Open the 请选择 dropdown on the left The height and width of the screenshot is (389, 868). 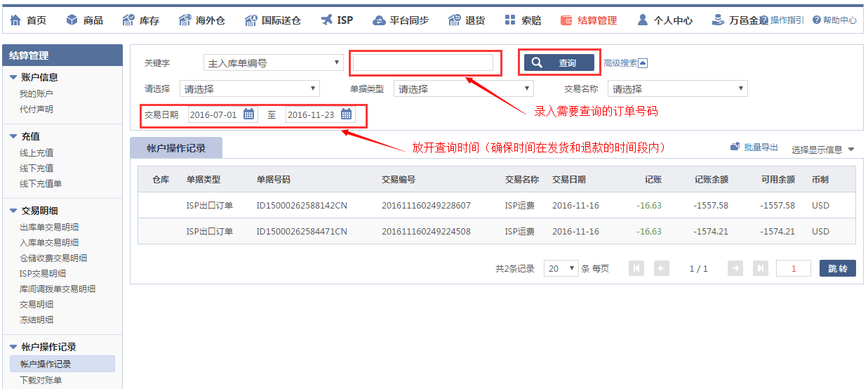[x=249, y=89]
